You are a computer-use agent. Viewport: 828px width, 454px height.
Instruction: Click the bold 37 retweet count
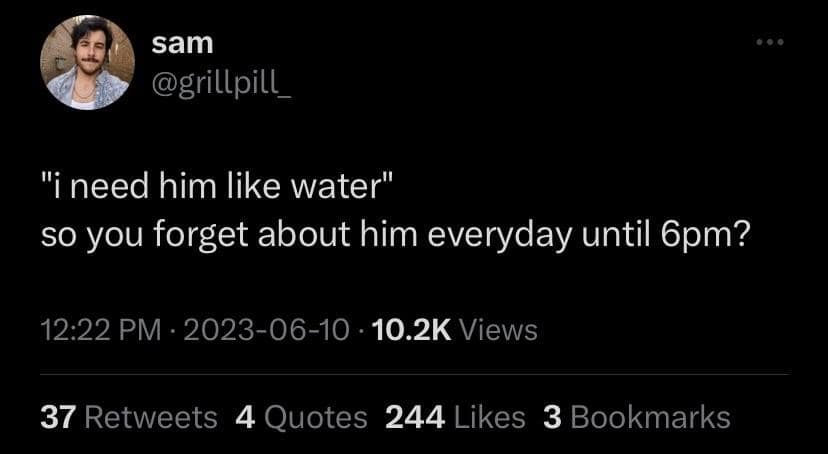point(58,416)
